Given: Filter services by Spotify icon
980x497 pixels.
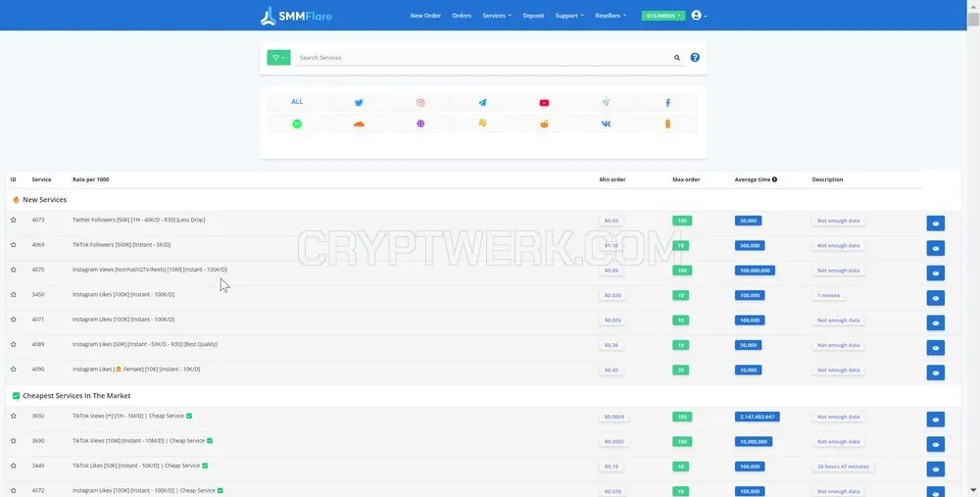Looking at the screenshot, I should pyautogui.click(x=297, y=124).
